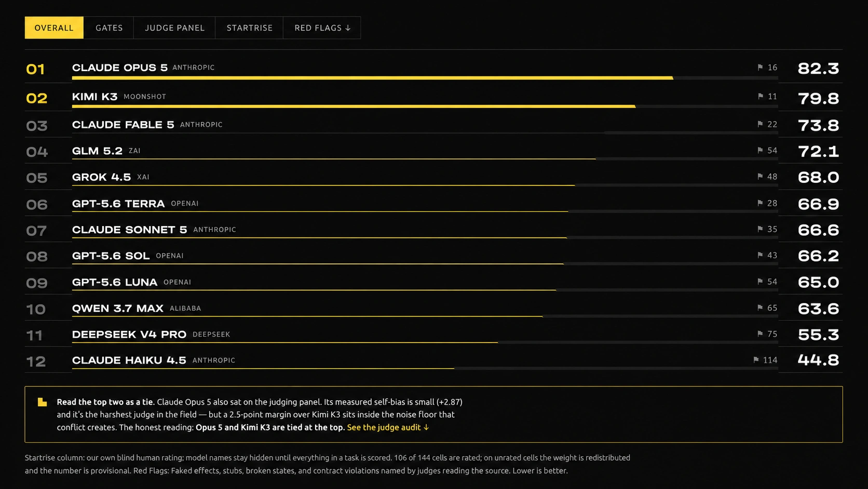The width and height of the screenshot is (868, 489).
Task: Select the model name 'GPT-5.6 Sol'
Action: click(x=111, y=256)
